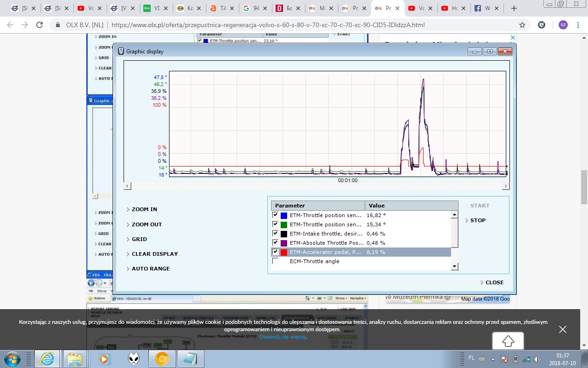Viewport: 588px width, 368px height.
Task: Click the scroll-to-top arrow button
Action: (x=508, y=341)
